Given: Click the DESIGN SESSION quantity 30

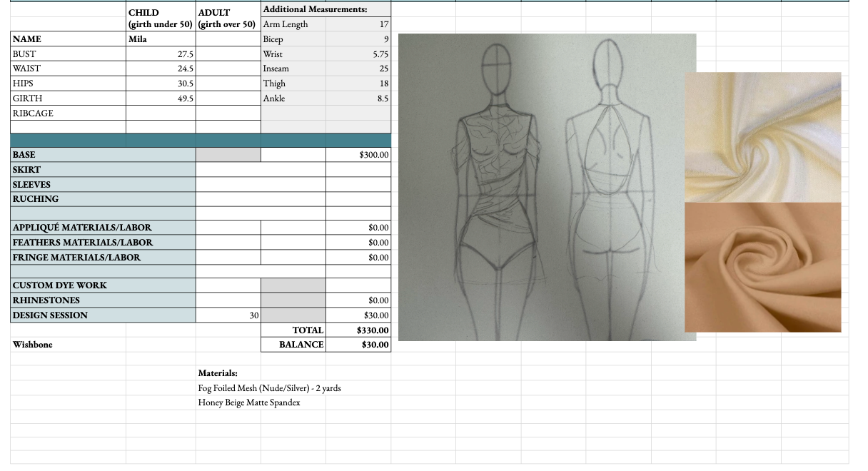Looking at the screenshot, I should click(x=228, y=315).
